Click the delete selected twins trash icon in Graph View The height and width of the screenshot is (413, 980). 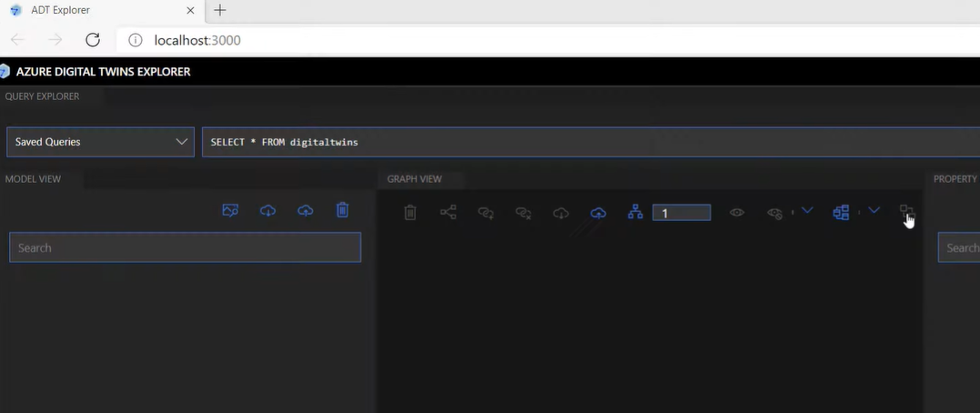pyautogui.click(x=410, y=213)
